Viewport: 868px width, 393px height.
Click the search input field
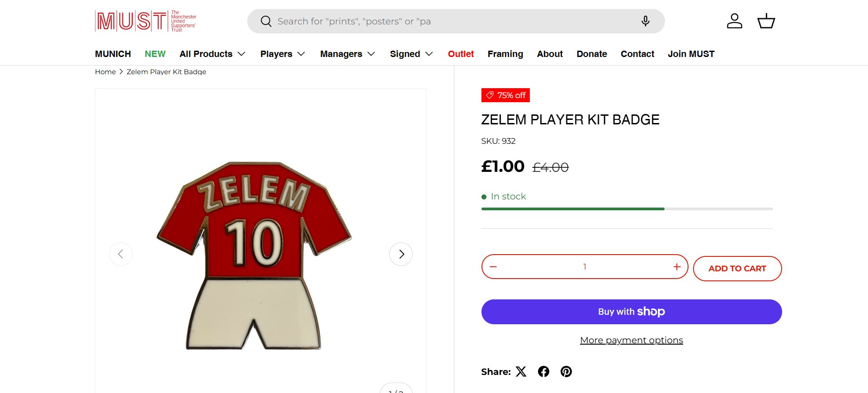pos(452,21)
